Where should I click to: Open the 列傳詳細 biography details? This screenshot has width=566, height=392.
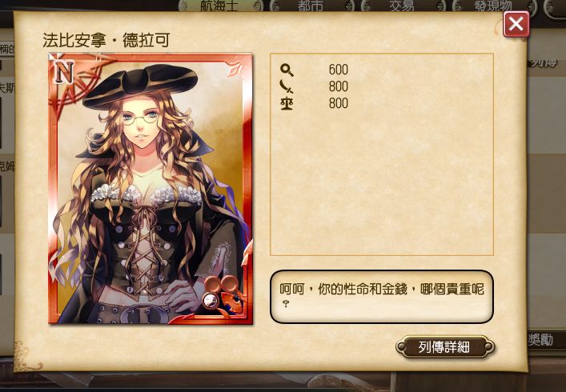(445, 346)
